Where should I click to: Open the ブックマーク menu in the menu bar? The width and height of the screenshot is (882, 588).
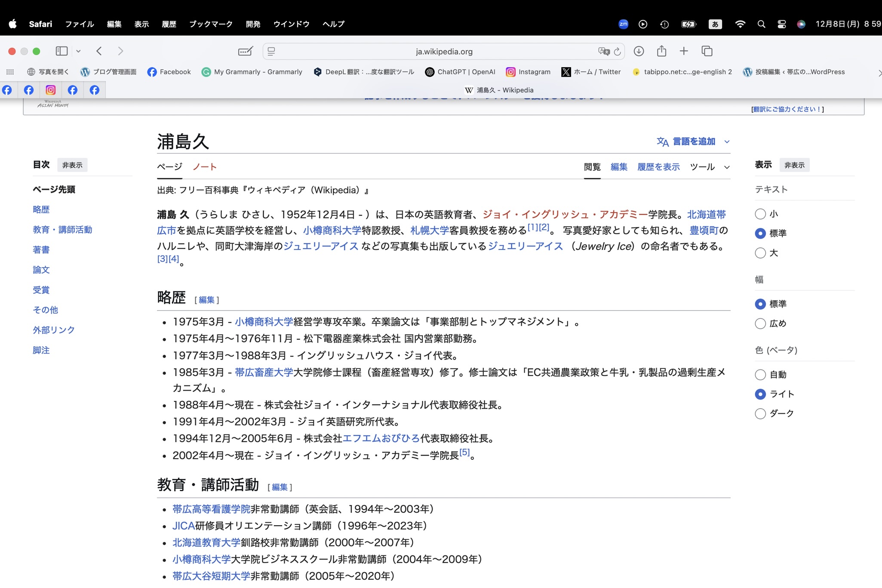click(x=211, y=24)
